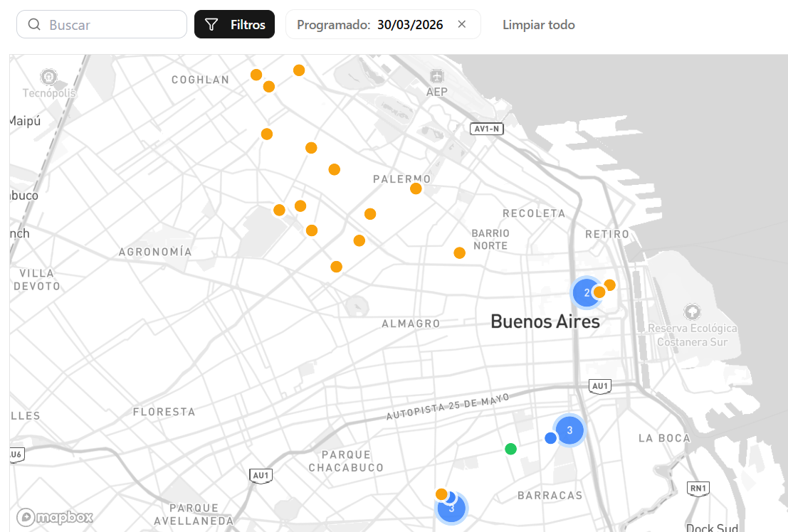Select the small blue marker beside La Boca cluster
Viewport: 788px width, 532px height.
click(550, 438)
